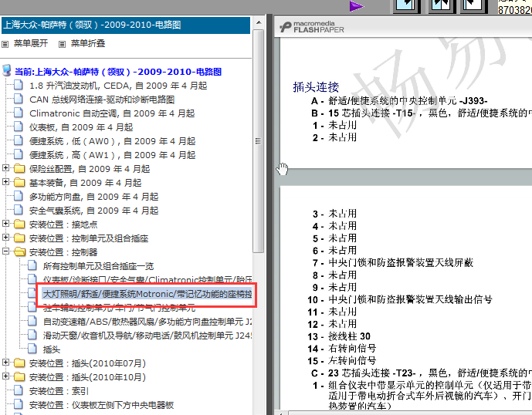Click the open folder icon beside 安装位置：控制器
The image size is (532, 415).
tap(19, 252)
